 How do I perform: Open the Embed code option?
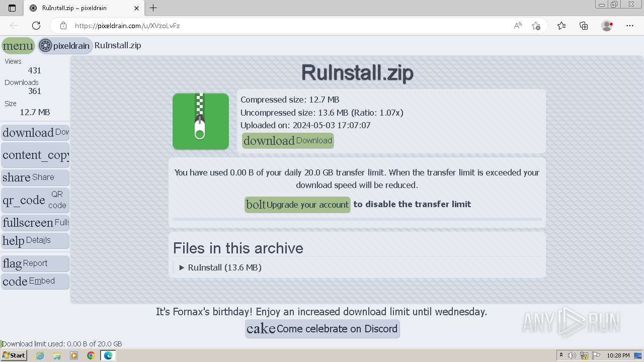[x=35, y=281]
